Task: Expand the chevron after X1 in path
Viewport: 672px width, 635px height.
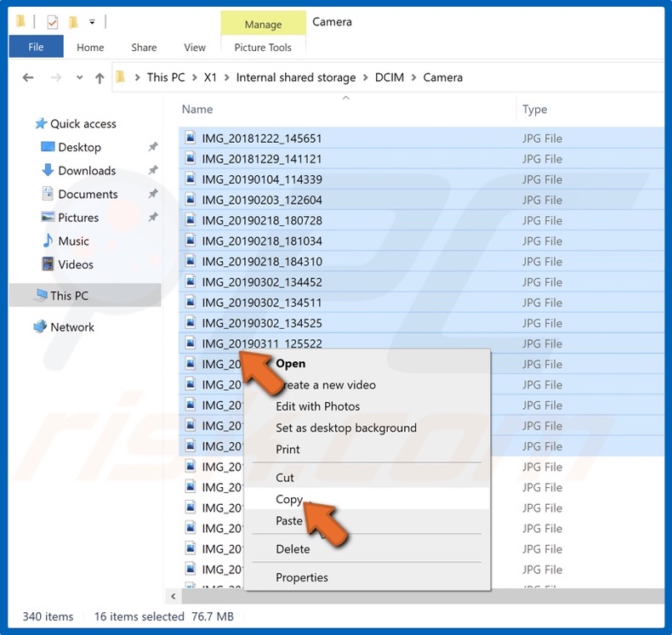Action: 227,77
